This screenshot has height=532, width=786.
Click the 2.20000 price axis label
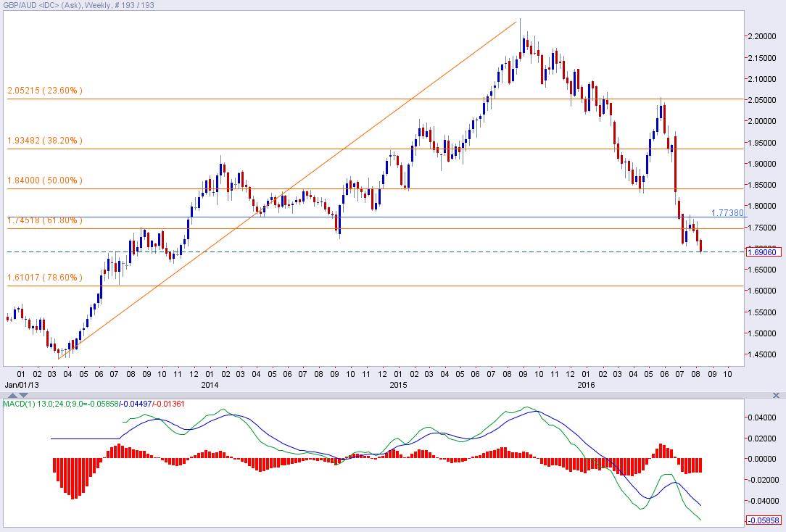(763, 36)
